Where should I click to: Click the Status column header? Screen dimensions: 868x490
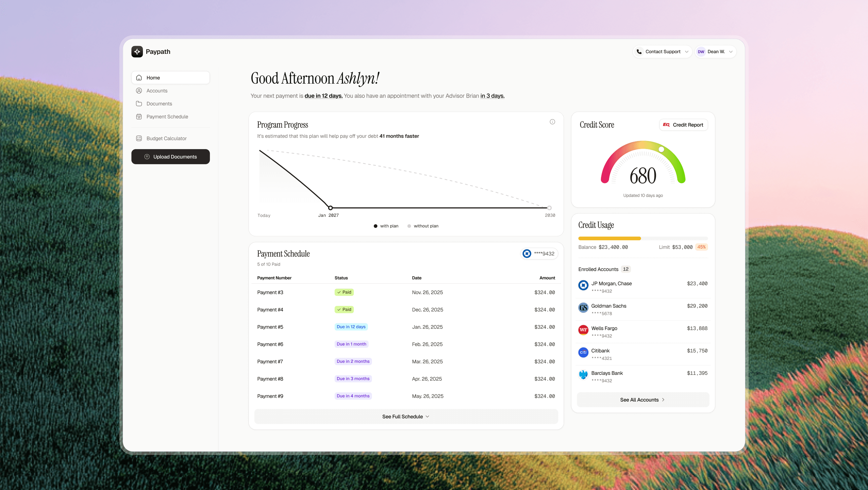(x=341, y=278)
